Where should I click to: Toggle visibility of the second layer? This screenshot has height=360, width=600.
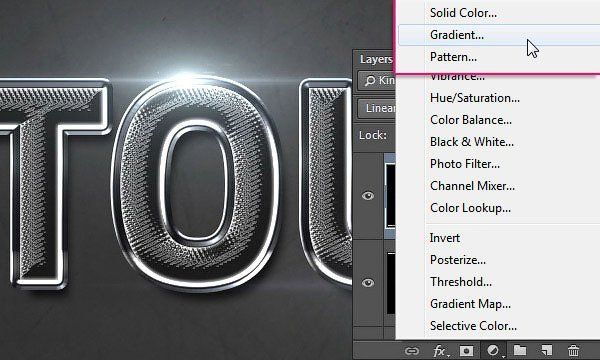(368, 283)
